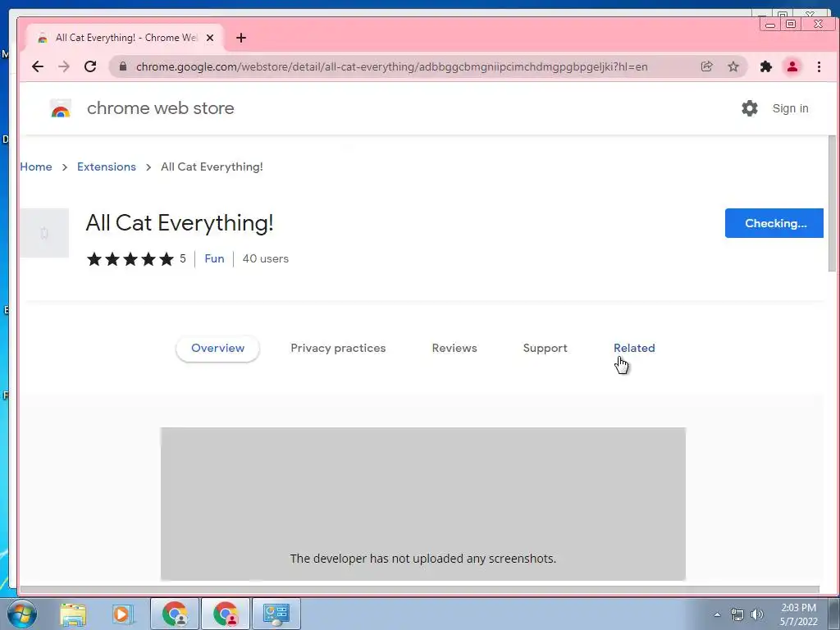Click the Chrome Web Store rainbow logo

pyautogui.click(x=61, y=108)
